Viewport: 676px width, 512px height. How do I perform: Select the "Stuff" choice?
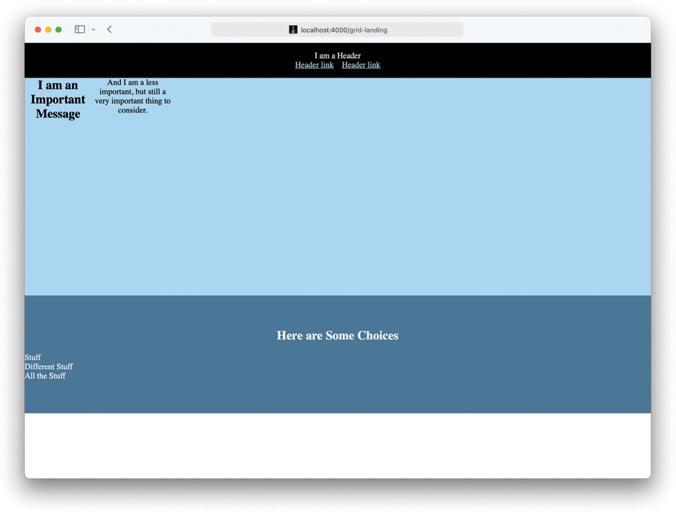[33, 357]
